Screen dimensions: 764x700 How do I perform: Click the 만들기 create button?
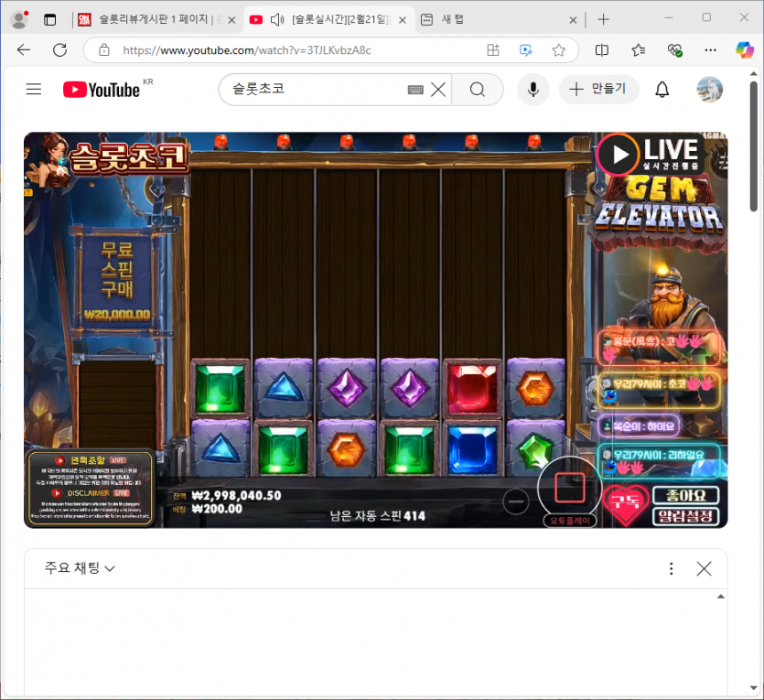tap(598, 89)
